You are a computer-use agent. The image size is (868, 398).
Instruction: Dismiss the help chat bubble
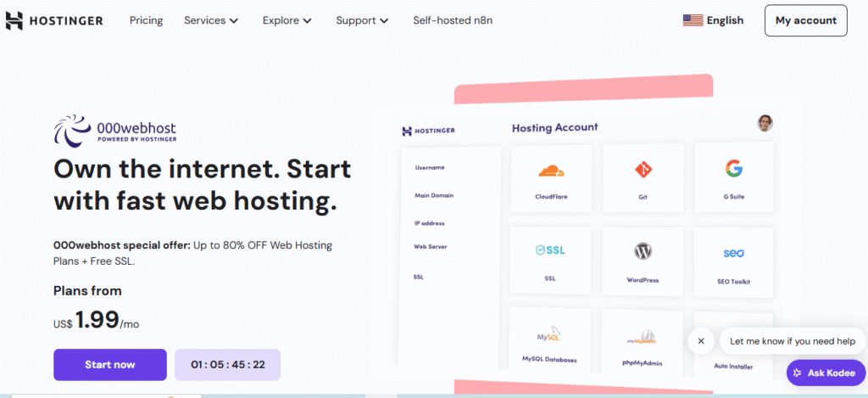(x=701, y=341)
